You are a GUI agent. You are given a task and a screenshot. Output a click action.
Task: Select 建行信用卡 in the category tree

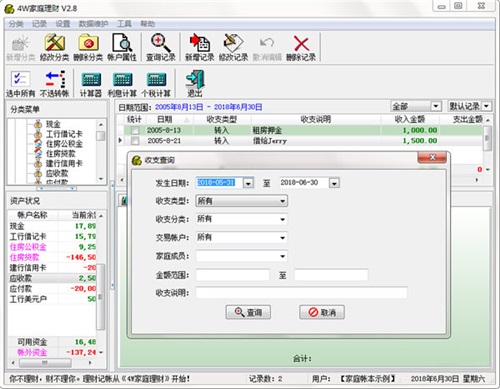click(x=64, y=163)
